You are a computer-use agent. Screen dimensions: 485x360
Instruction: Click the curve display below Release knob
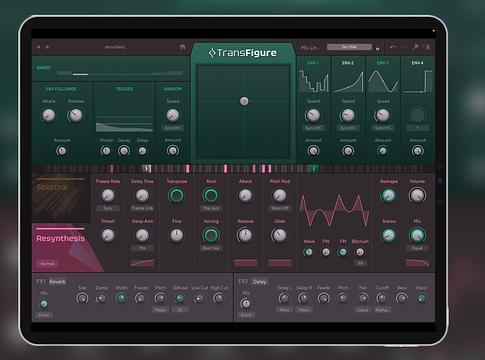[x=245, y=263]
